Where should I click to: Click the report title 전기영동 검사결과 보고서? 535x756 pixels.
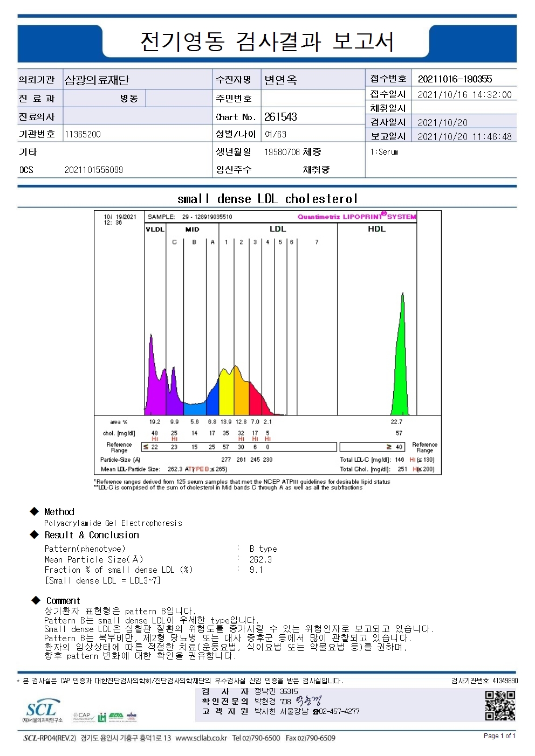tap(267, 41)
